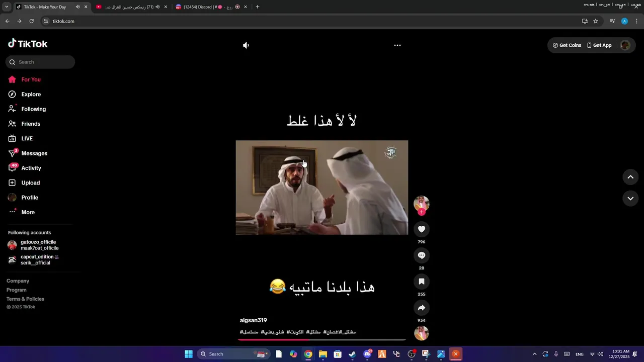Screen dimensions: 644x362
Task: Bookmark this page with the star icon
Action: pos(596,21)
